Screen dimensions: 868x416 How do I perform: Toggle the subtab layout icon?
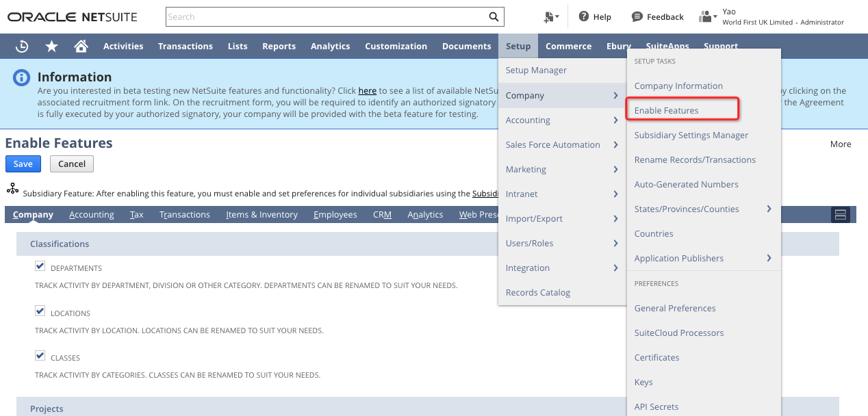tap(840, 215)
